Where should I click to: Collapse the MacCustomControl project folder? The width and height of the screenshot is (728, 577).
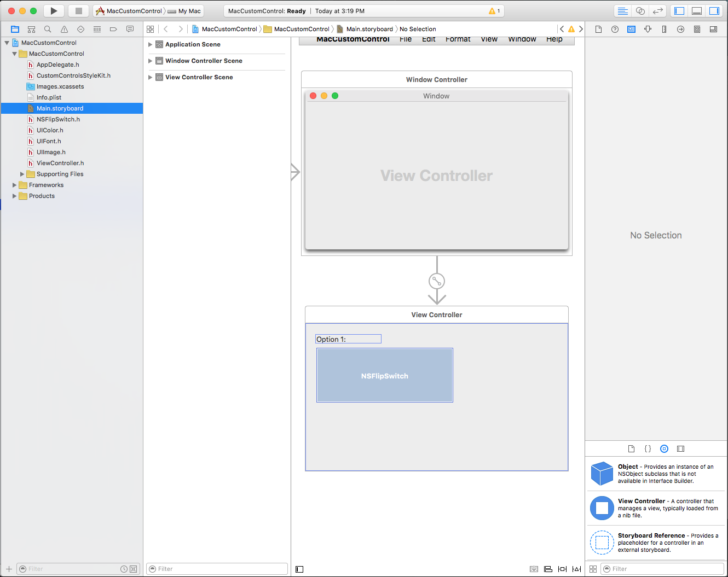[14, 53]
